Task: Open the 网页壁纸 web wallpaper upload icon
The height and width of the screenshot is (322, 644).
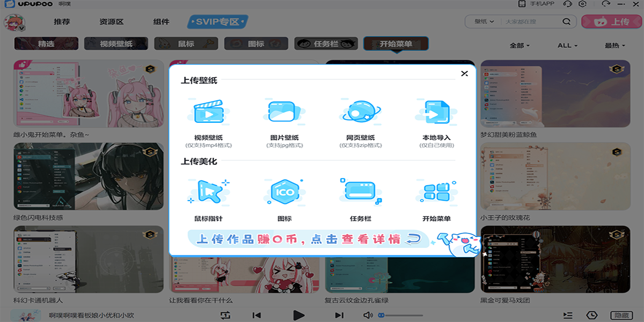Action: 360,113
